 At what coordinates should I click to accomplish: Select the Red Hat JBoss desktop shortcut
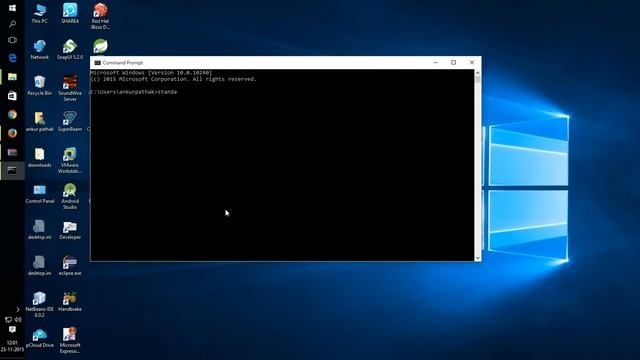[x=100, y=16]
